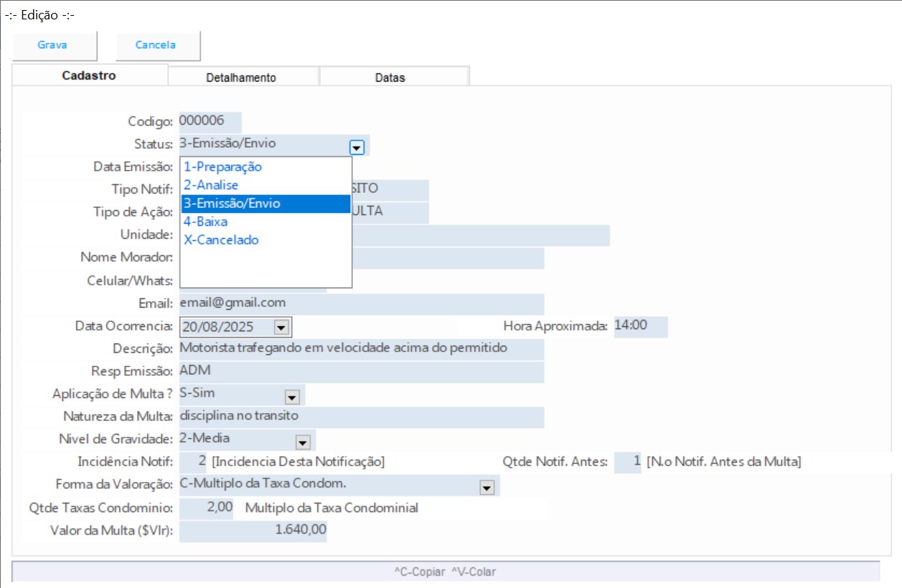Choose 1-Preparação from status list
The width and height of the screenshot is (902, 588).
[x=223, y=167]
